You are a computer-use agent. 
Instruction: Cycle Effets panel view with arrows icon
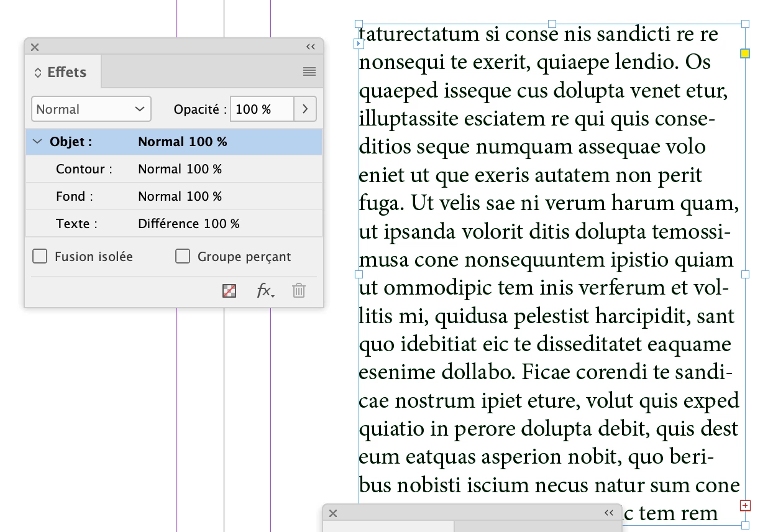tap(37, 73)
